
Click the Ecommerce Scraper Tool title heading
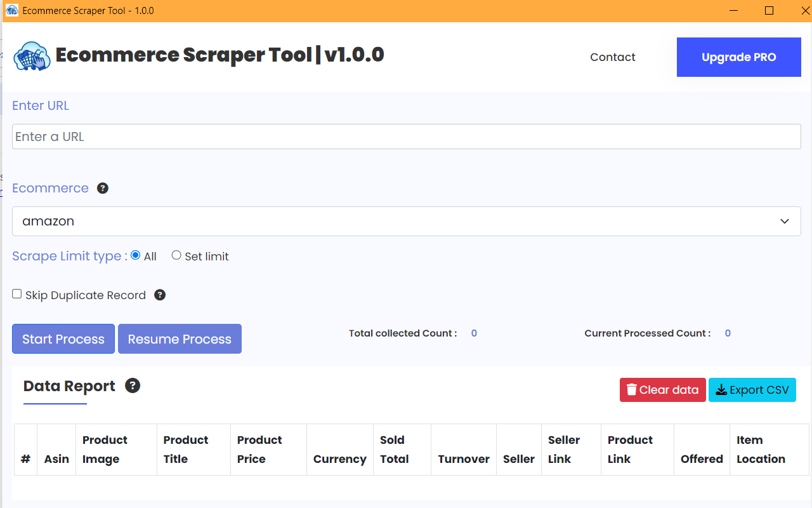(219, 55)
